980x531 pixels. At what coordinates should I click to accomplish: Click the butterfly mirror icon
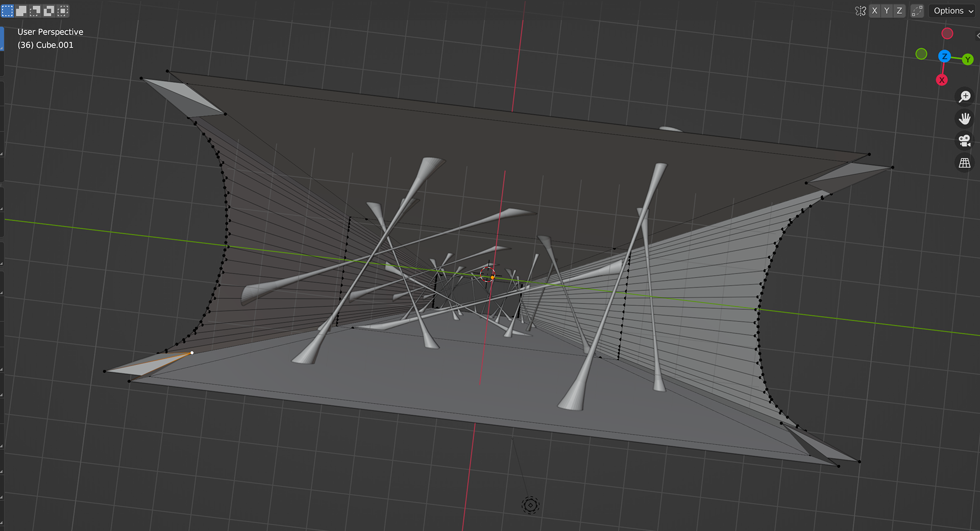[861, 11]
